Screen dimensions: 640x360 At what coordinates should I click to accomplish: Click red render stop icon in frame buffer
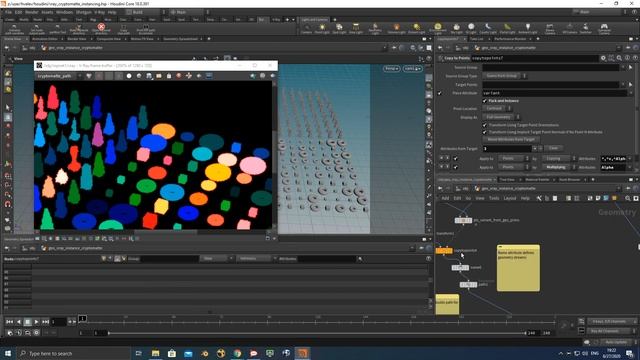coord(178,76)
